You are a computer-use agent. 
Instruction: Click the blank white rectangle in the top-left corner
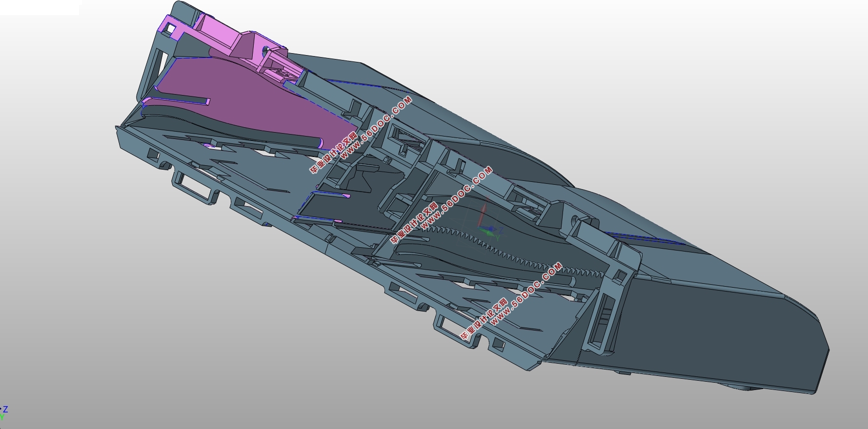point(39,7)
